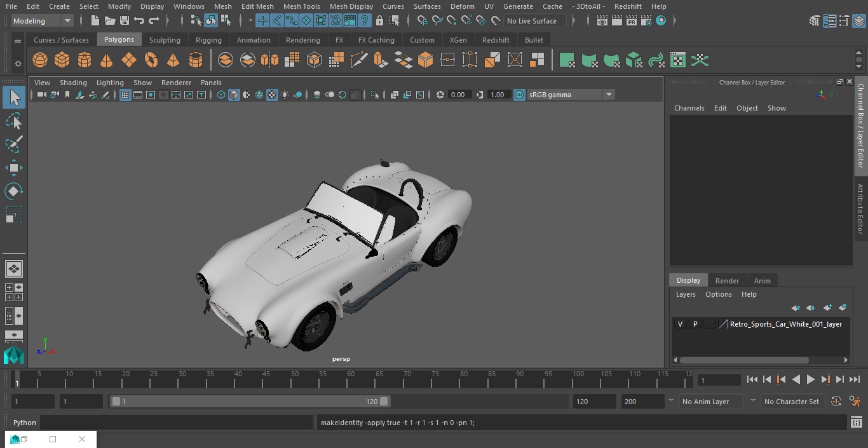Click the polygon cube shelf icon

tap(62, 60)
